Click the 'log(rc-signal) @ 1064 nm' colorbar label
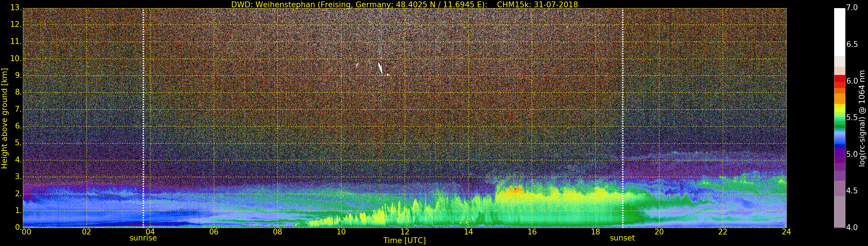 pyautogui.click(x=862, y=118)
